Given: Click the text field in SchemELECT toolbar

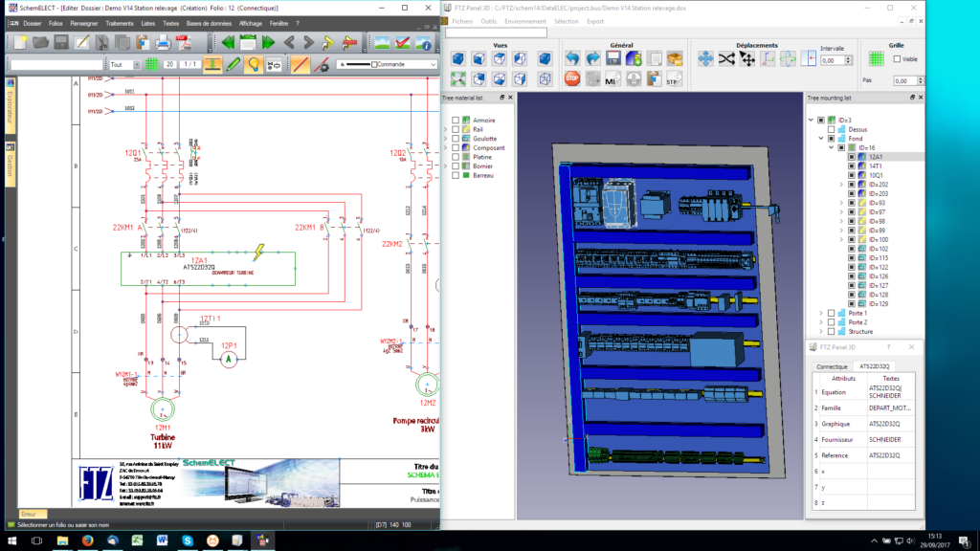Looking at the screenshot, I should (56, 64).
